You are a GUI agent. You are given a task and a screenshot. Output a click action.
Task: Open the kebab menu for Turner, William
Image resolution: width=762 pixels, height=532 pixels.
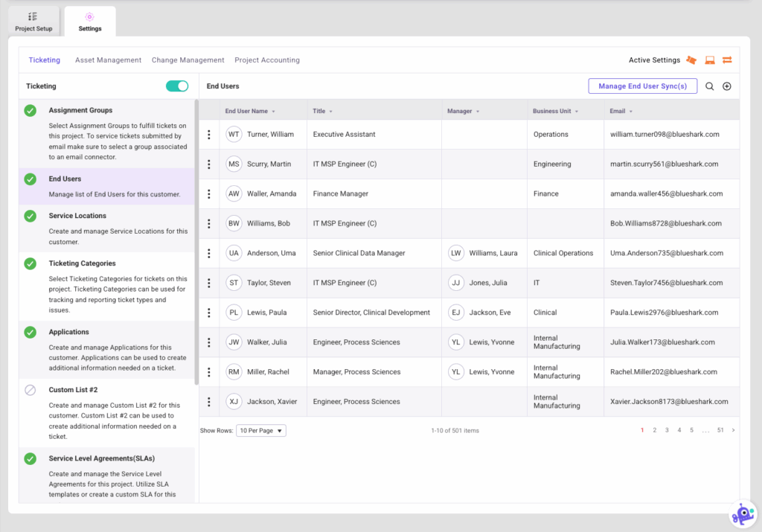point(209,134)
